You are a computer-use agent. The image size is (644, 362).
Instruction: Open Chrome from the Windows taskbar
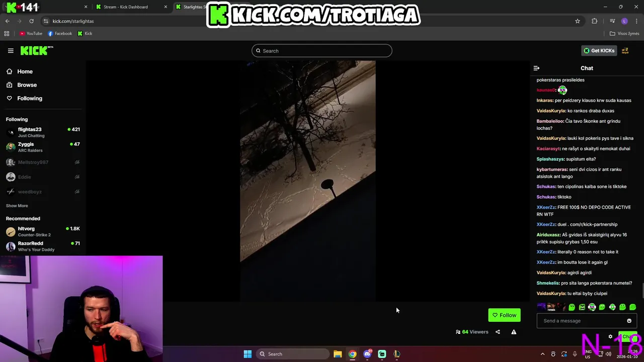click(352, 354)
